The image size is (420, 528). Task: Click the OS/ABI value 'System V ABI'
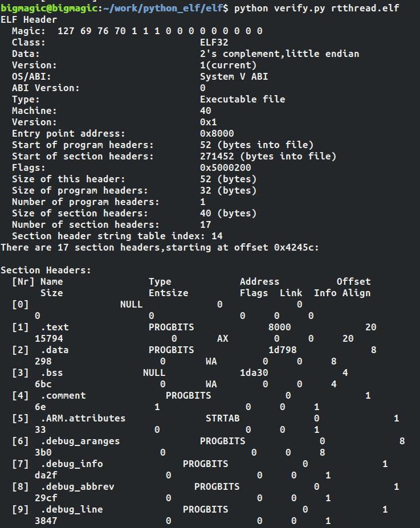pyautogui.click(x=234, y=76)
